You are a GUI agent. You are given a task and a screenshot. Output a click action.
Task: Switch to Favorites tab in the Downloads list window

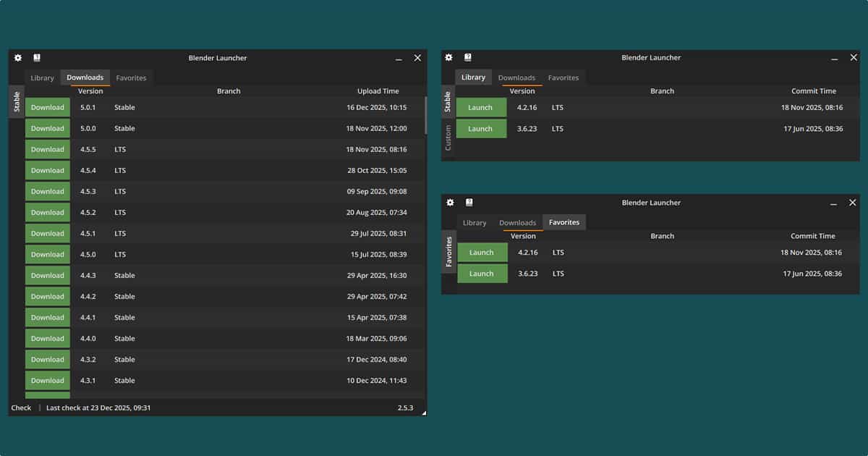pyautogui.click(x=131, y=78)
